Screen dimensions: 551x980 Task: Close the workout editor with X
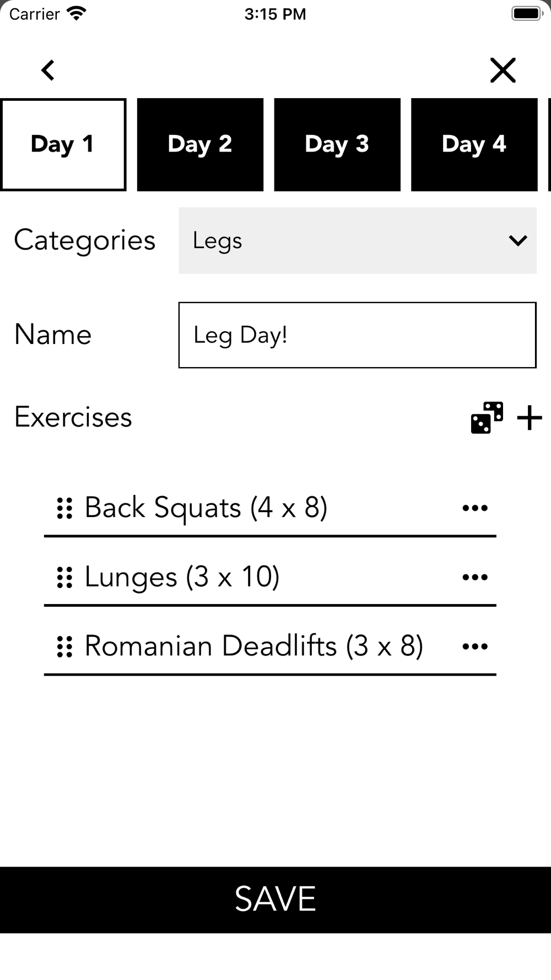coord(503,70)
